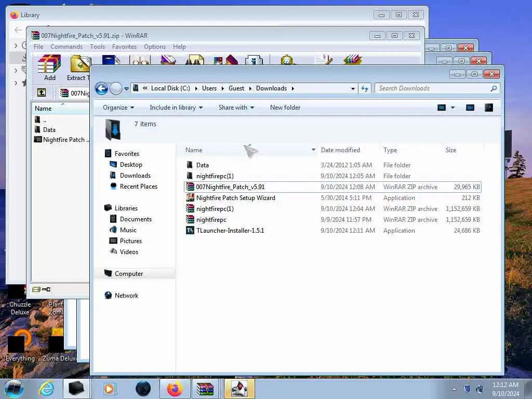This screenshot has width=532, height=399.
Task: Switch to Firefox in the taskbar
Action: pyautogui.click(x=175, y=389)
